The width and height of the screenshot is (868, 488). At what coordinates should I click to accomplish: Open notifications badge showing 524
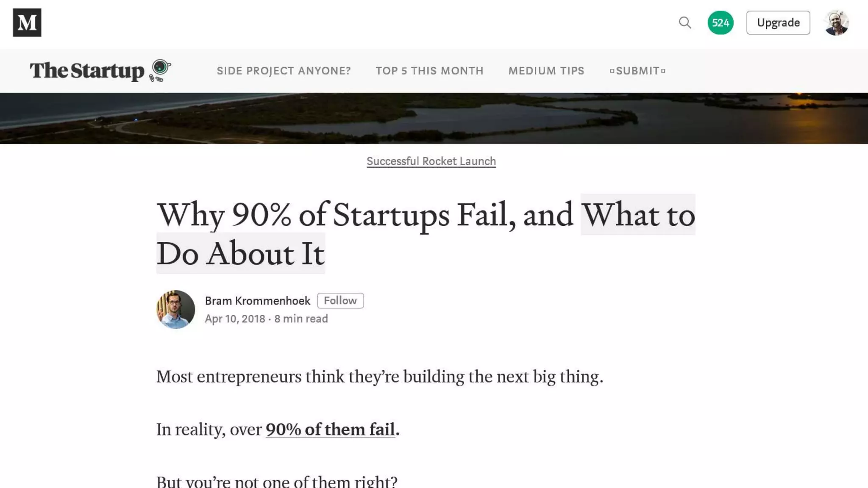tap(720, 22)
